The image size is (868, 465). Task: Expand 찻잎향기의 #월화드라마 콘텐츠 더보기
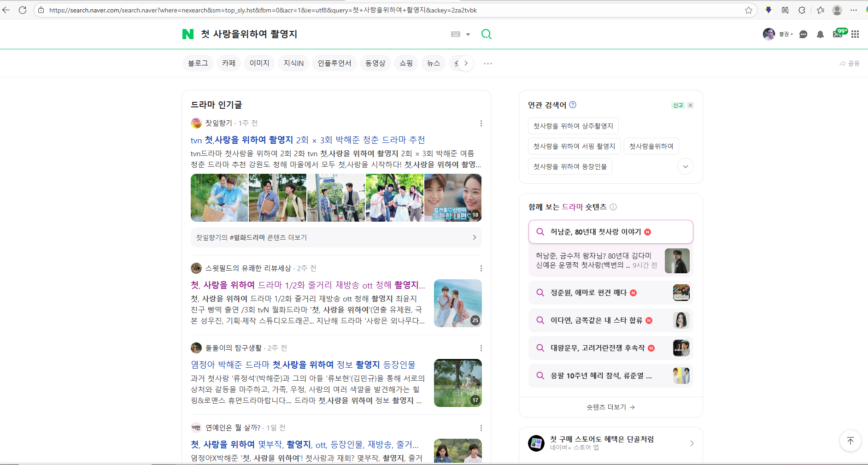point(336,237)
